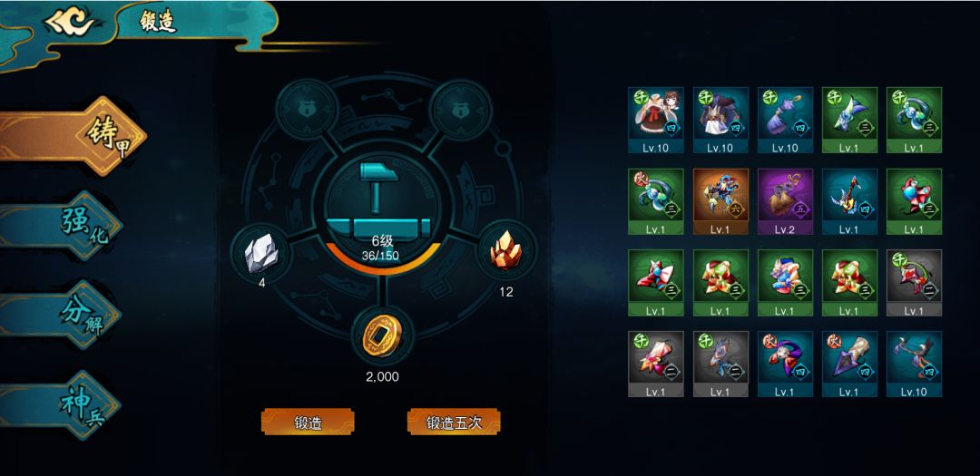Screen dimensions: 980x476
Task: Click the gold coin cost icon
Action: pyautogui.click(x=382, y=335)
